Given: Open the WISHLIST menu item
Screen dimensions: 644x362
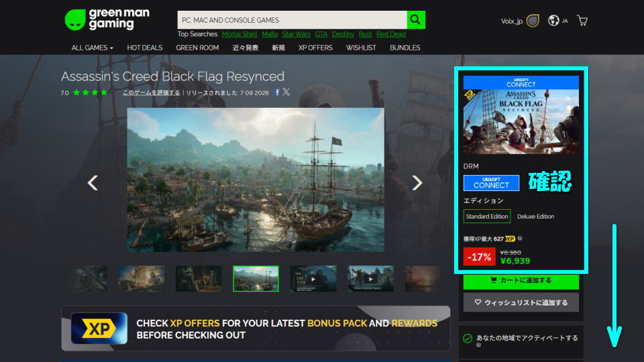Looking at the screenshot, I should click(x=361, y=48).
